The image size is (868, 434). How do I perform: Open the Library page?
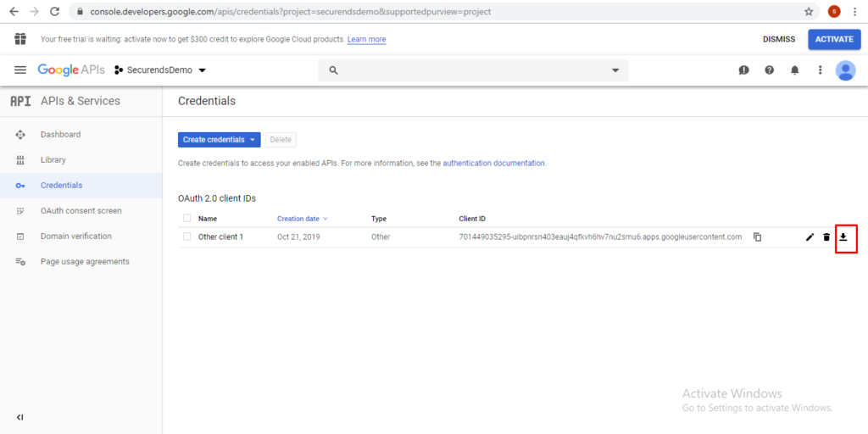(x=53, y=160)
